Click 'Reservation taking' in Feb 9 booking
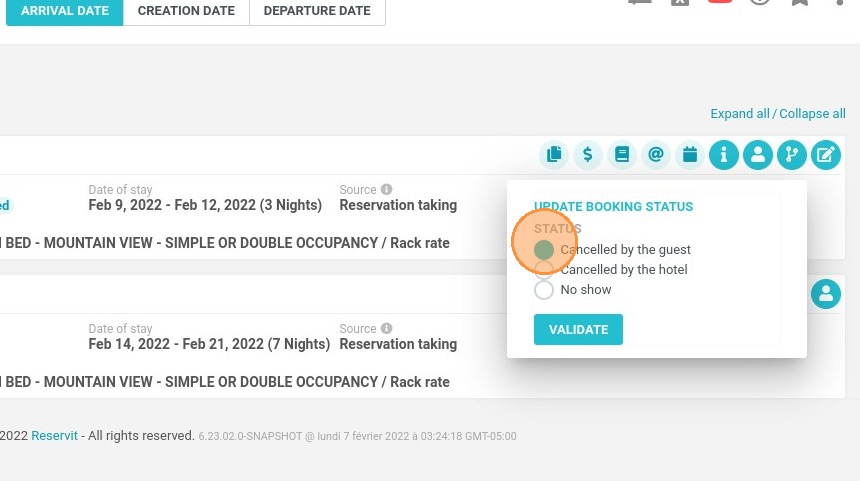The width and height of the screenshot is (860, 481). click(x=398, y=205)
